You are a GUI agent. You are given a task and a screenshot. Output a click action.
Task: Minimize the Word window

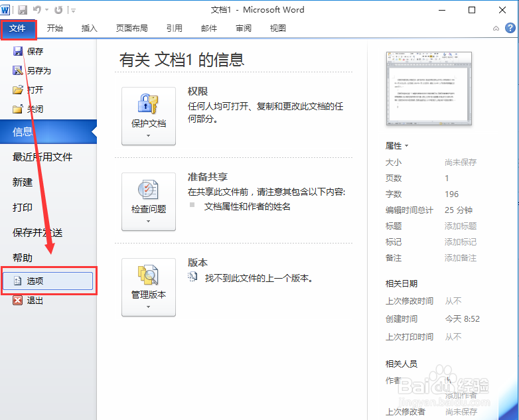click(442, 10)
